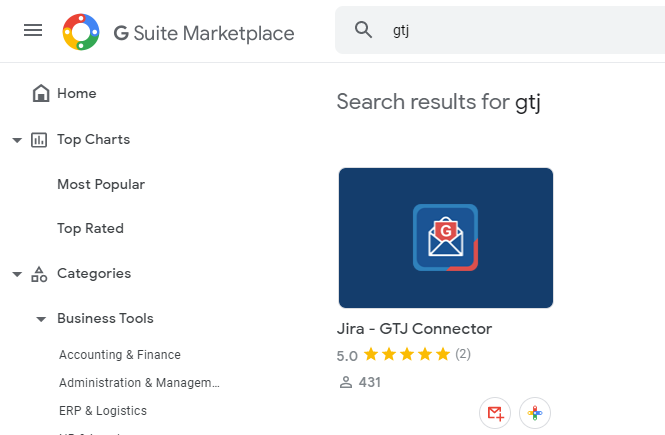Click the Top Charts bar chart icon

click(39, 139)
